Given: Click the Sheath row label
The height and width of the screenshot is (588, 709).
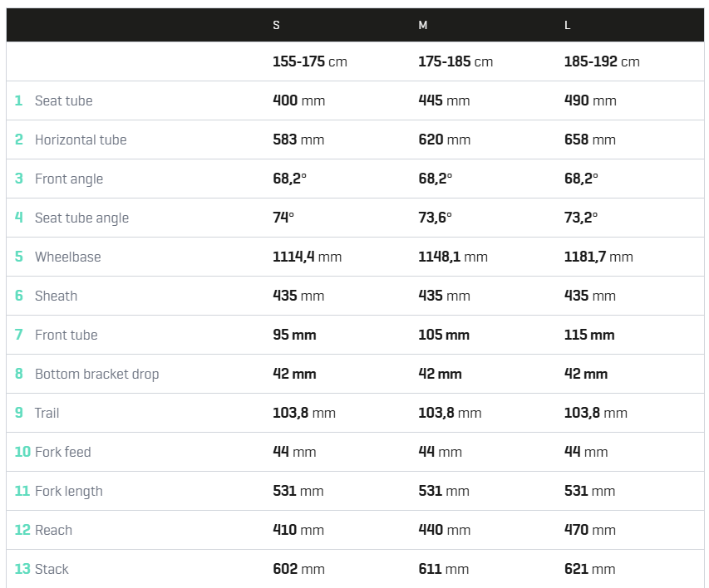Looking at the screenshot, I should pos(56,296).
